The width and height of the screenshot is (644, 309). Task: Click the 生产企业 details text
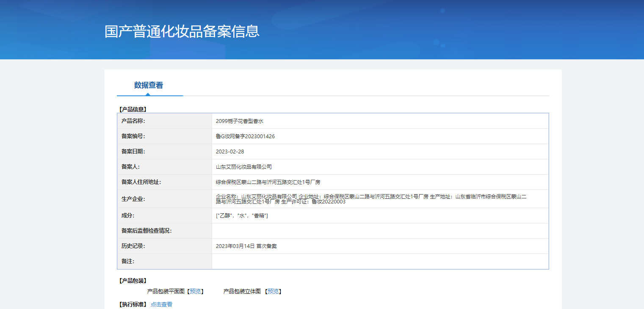click(371, 199)
